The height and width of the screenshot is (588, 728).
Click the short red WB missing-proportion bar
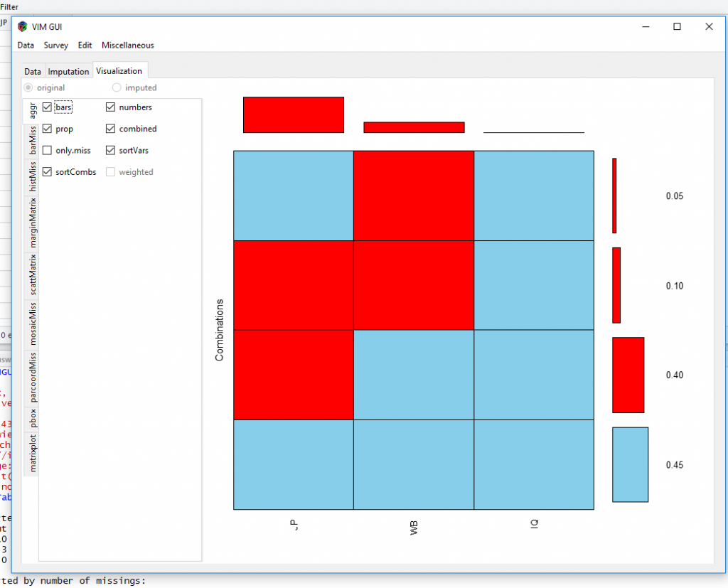coord(414,127)
